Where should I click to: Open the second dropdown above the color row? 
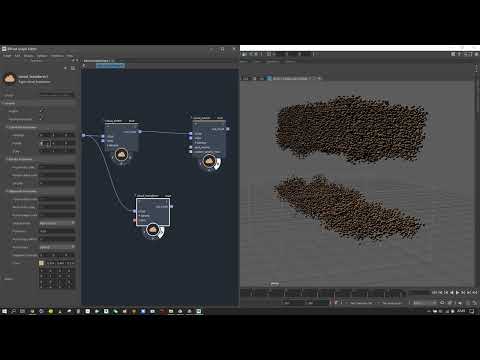point(57,247)
